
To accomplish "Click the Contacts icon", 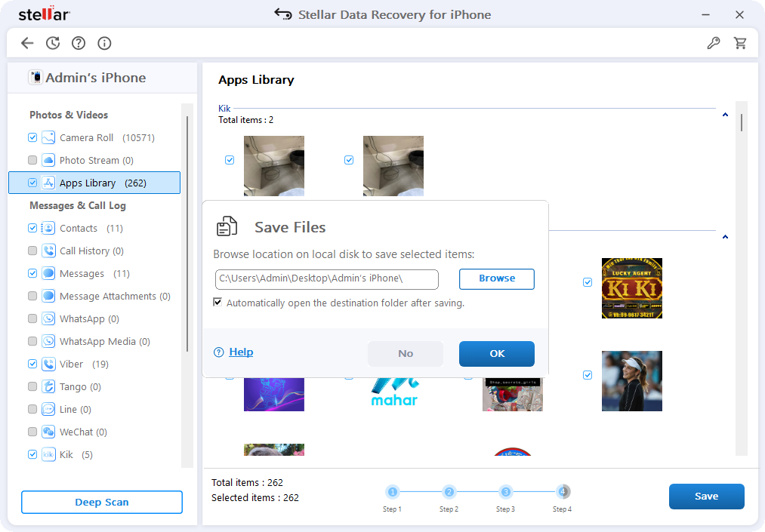I will point(48,228).
